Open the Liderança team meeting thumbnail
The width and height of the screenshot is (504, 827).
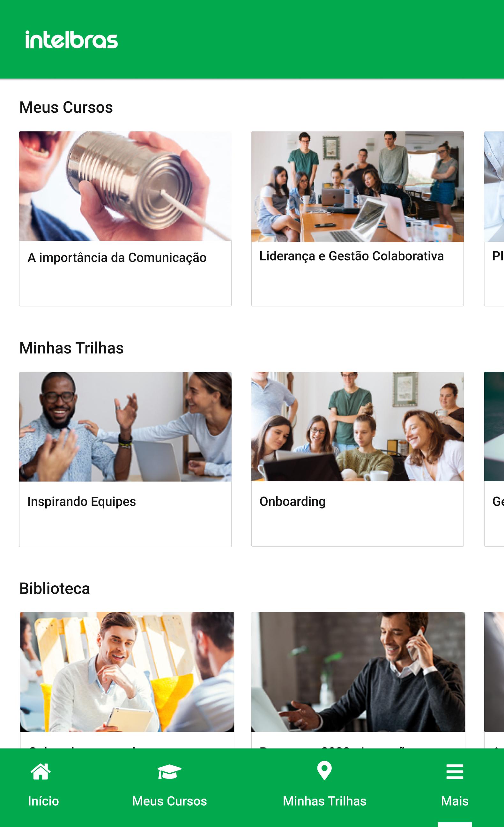pyautogui.click(x=358, y=186)
